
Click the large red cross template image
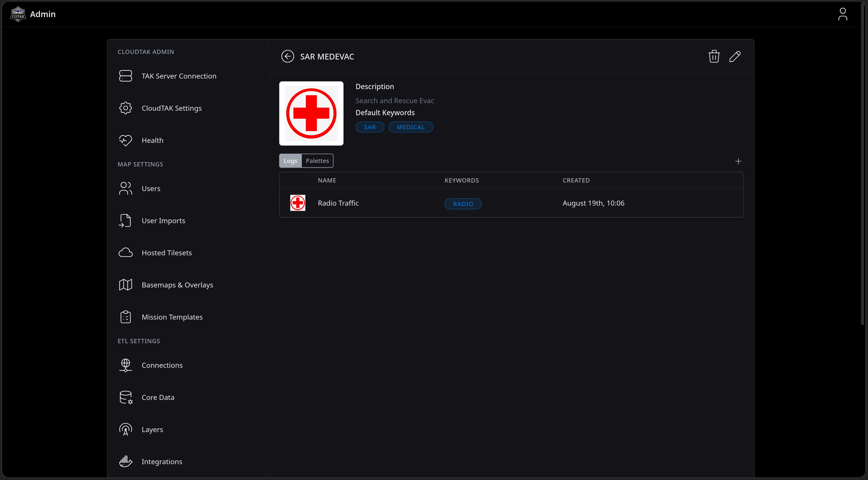(311, 113)
